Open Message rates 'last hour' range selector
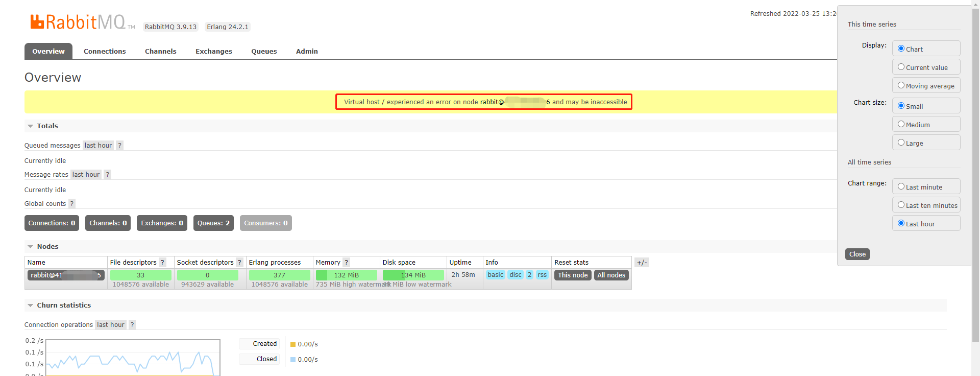Viewport: 980px width, 376px height. pos(86,175)
